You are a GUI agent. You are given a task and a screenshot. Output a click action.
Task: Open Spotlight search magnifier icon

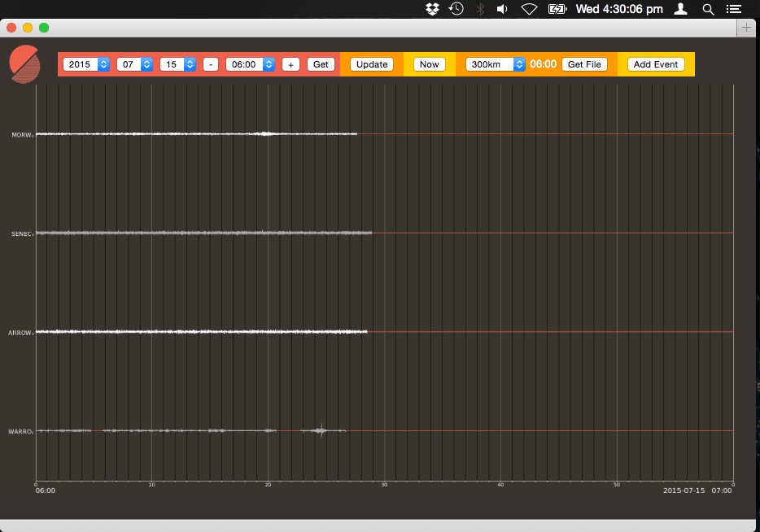tap(708, 9)
